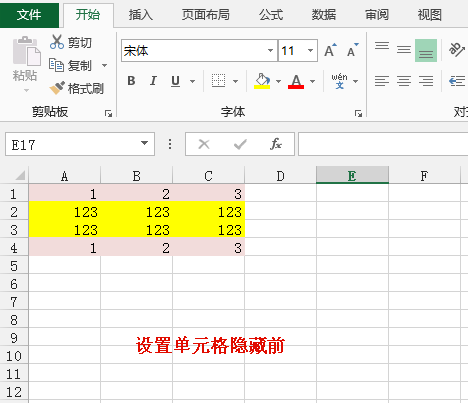Select column D header
This screenshot has width=468, height=403.
(280, 176)
